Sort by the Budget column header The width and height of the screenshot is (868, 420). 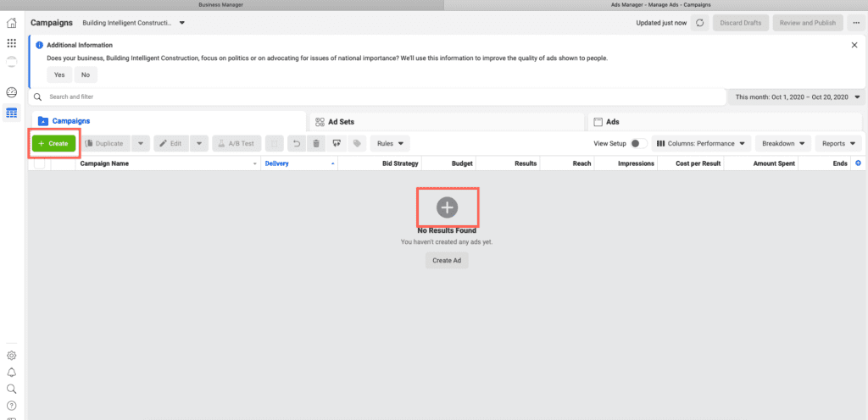pos(449,163)
